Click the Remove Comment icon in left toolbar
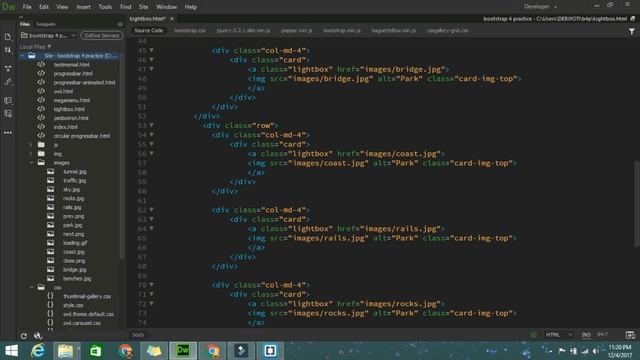640x360 pixels. coord(8,113)
